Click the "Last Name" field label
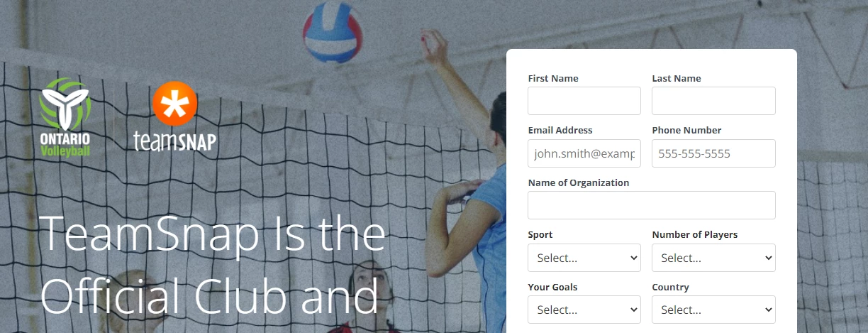Viewport: 868px width, 333px height. tap(677, 78)
